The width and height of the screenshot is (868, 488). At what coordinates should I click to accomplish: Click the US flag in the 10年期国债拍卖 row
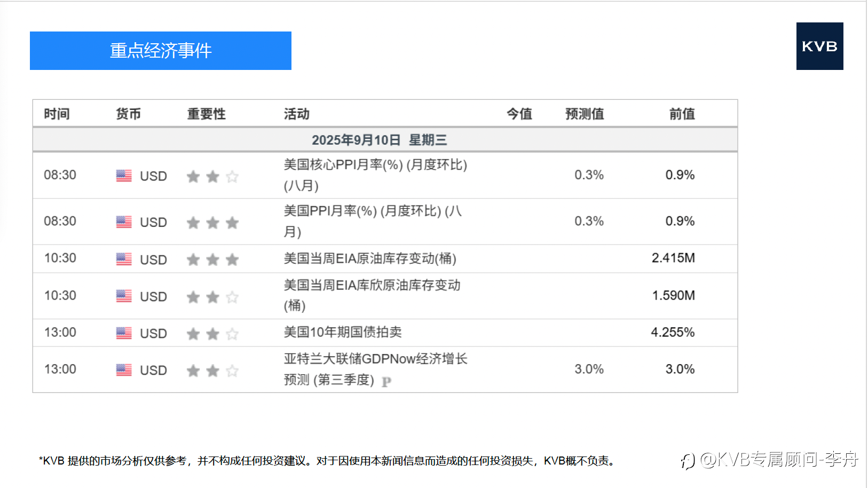[124, 333]
